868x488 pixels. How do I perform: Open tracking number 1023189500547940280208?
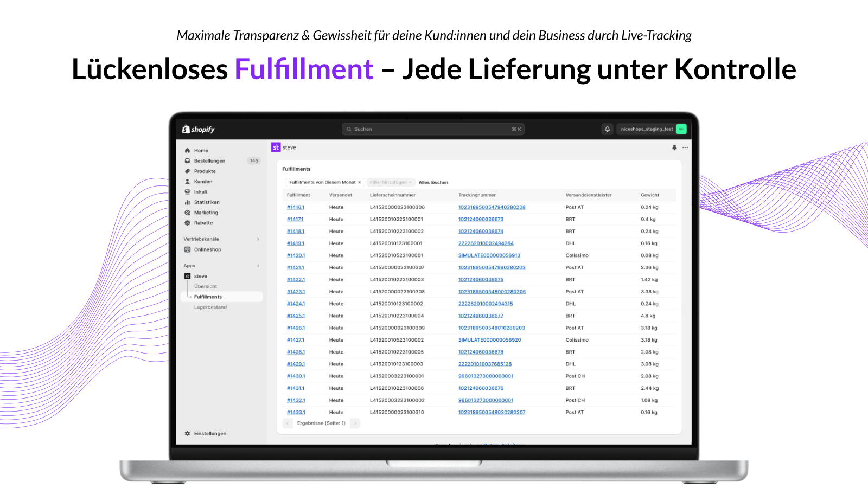click(492, 207)
